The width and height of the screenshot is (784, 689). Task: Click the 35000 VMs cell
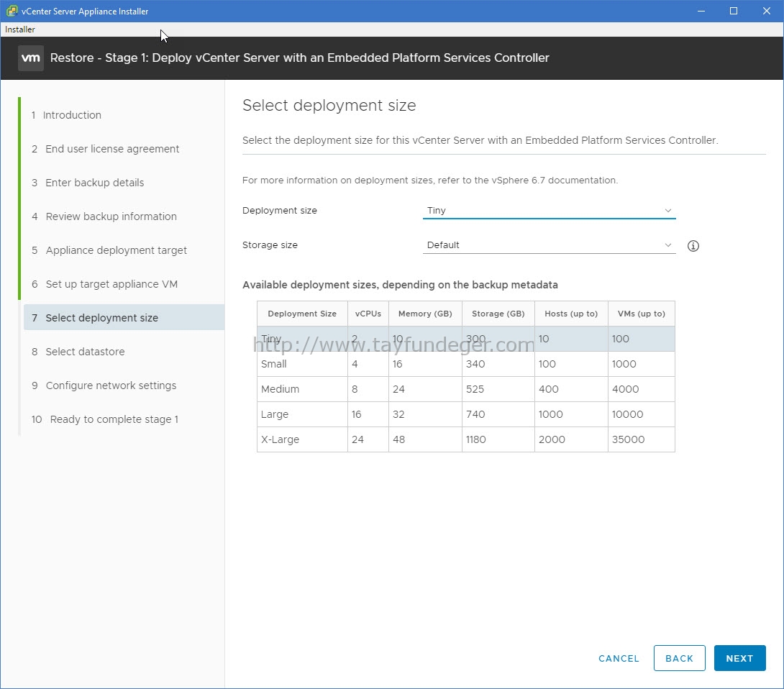641,439
